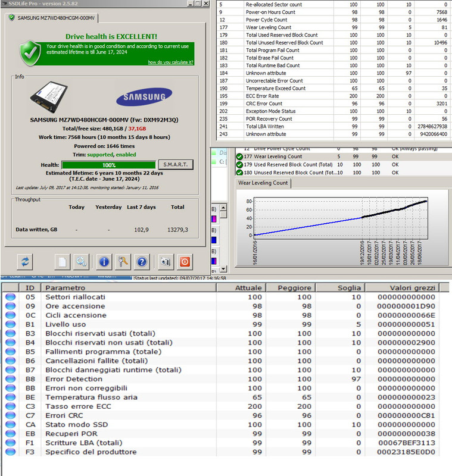The image size is (452, 476).
Task: Click blue status orb for Livello uso
Action: 10,324
